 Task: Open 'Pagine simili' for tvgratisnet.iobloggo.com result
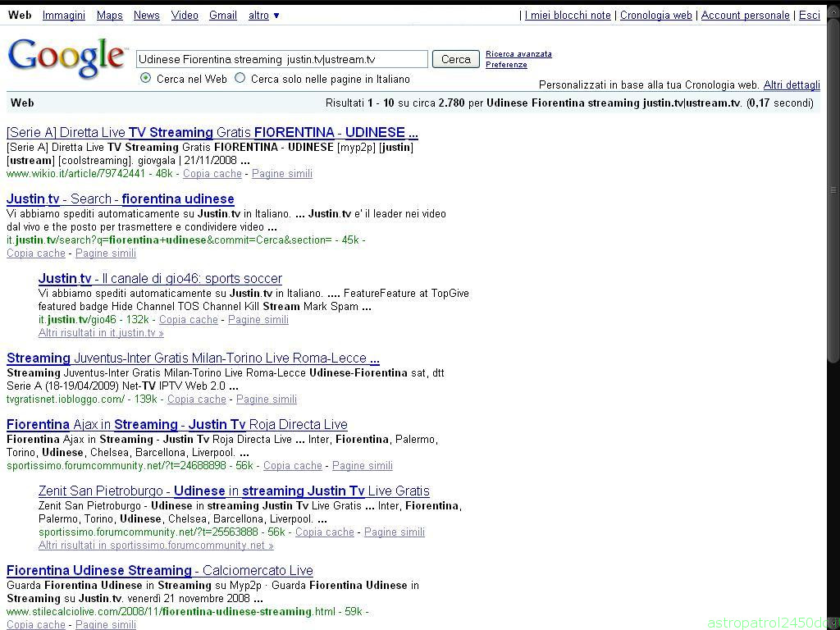click(267, 399)
